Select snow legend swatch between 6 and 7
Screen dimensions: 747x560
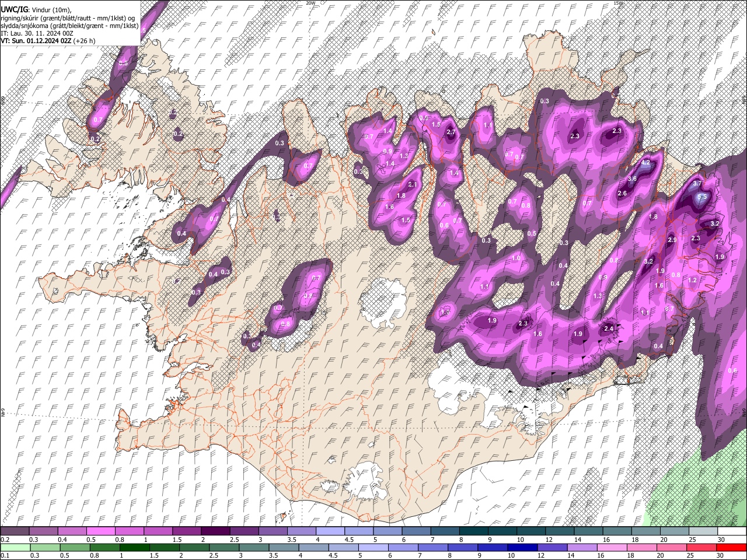417,531
